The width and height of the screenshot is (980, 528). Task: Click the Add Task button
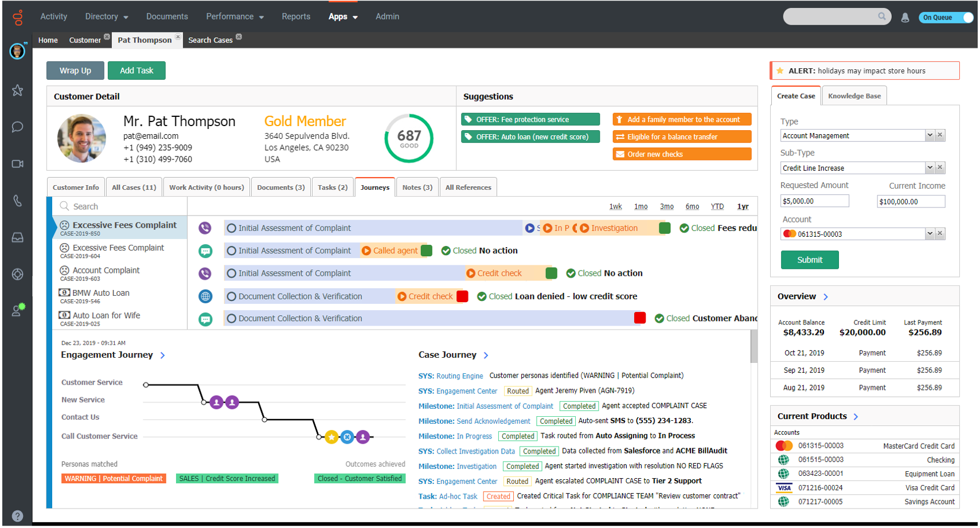(136, 71)
